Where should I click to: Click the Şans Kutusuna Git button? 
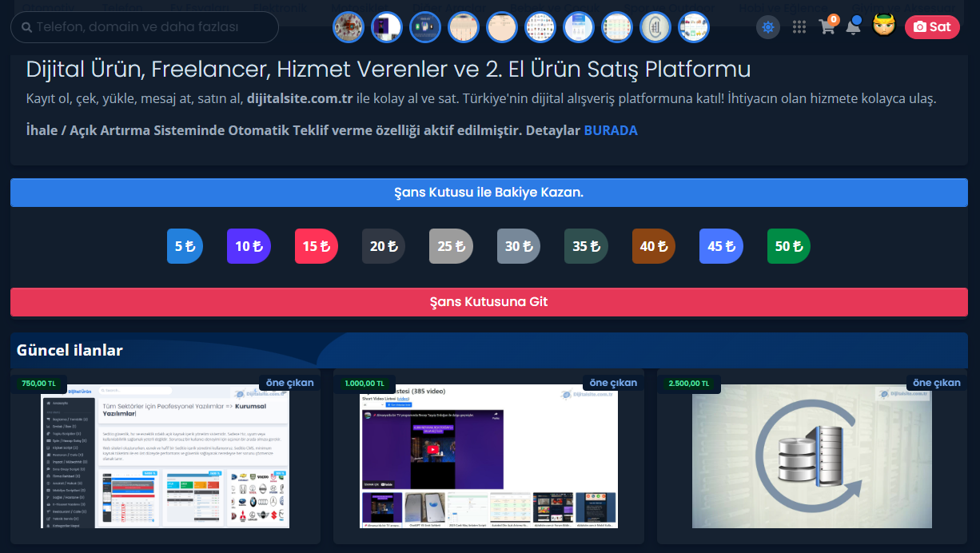pos(488,302)
